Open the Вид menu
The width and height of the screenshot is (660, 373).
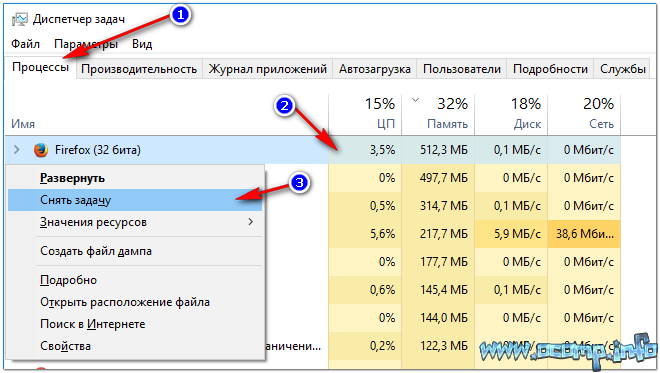142,44
